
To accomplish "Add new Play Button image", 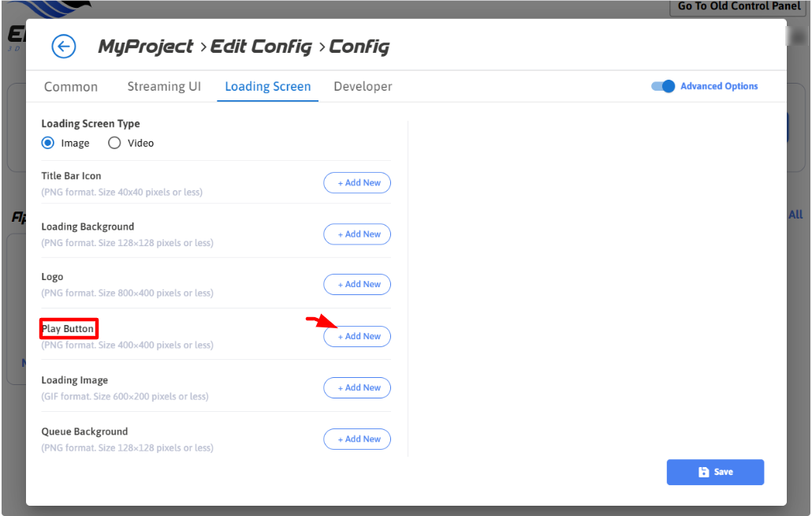I will point(357,337).
